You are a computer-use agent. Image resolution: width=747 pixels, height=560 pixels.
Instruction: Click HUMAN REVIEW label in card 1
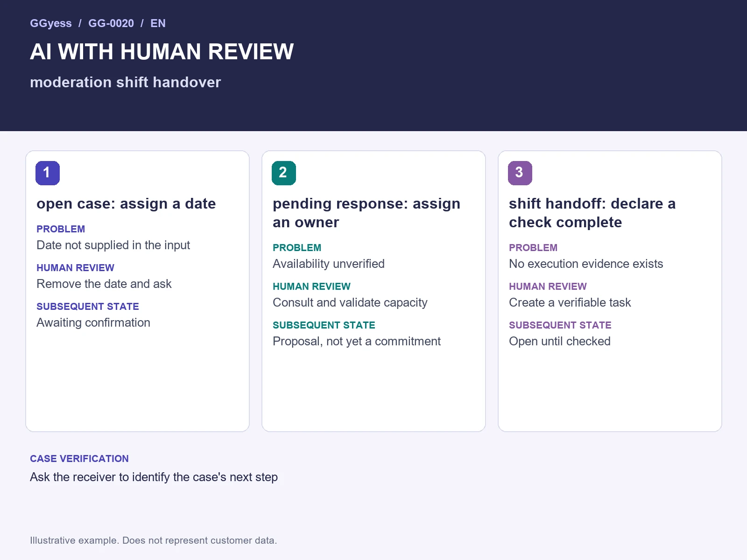[x=75, y=268]
